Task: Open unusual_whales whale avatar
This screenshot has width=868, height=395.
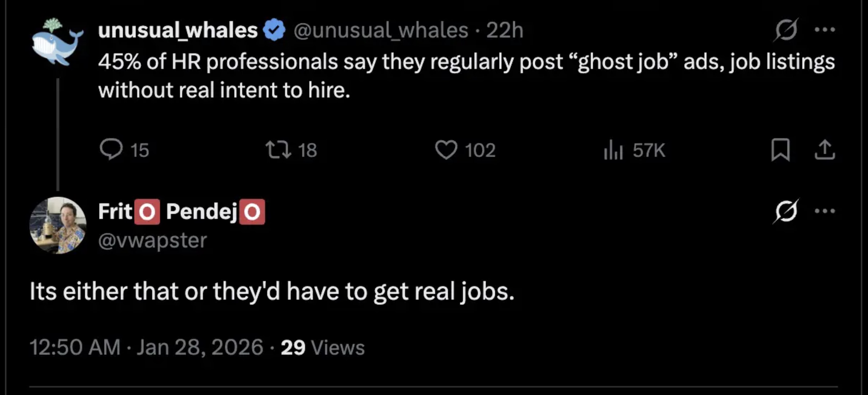Action: tap(57, 42)
